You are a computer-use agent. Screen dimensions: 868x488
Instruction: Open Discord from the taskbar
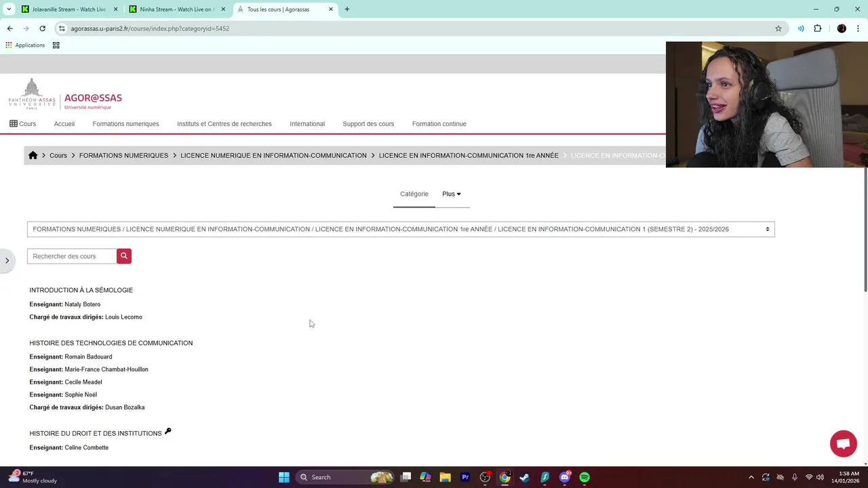click(x=565, y=477)
